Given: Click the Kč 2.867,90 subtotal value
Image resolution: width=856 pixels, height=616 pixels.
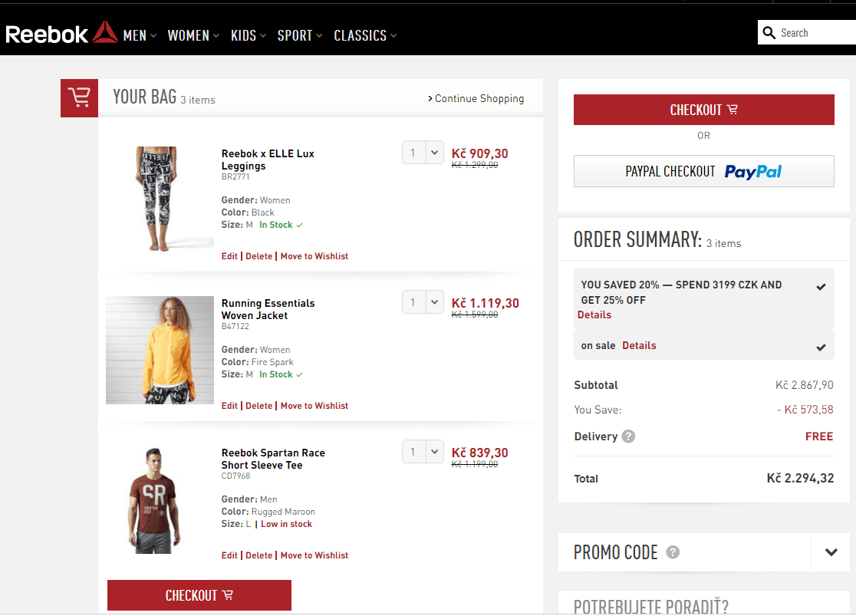Looking at the screenshot, I should coord(804,385).
